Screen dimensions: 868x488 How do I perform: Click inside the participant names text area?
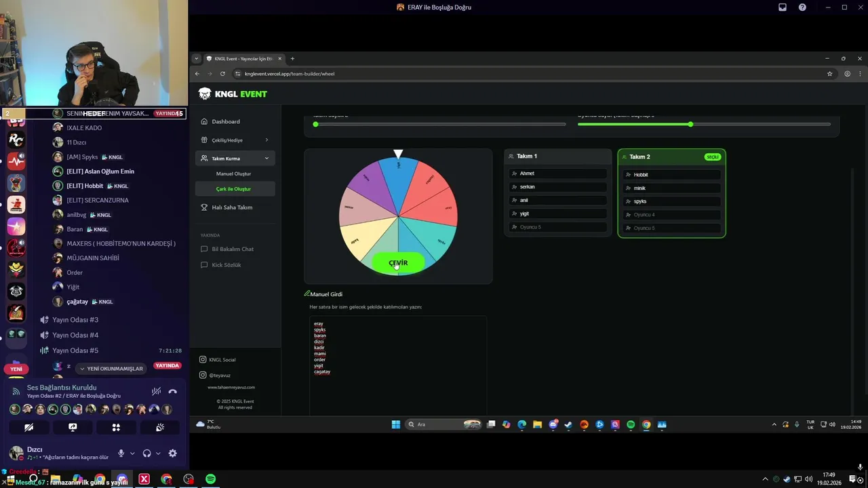[398, 366]
